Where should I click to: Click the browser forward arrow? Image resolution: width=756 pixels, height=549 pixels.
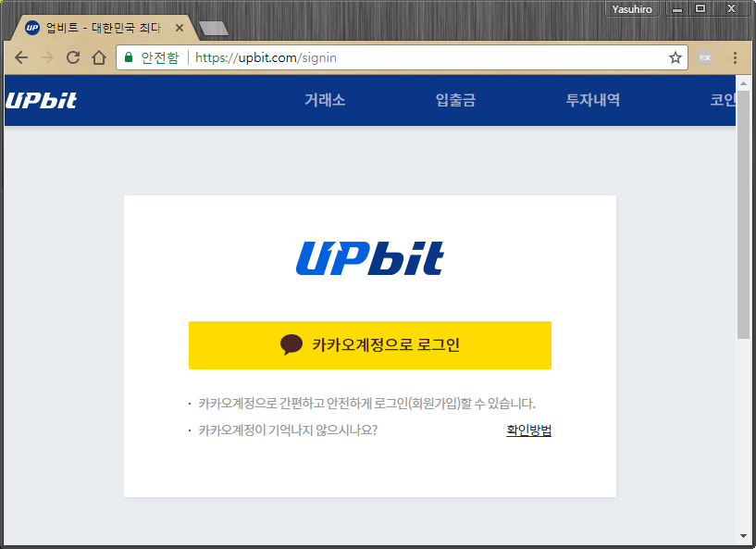click(47, 58)
